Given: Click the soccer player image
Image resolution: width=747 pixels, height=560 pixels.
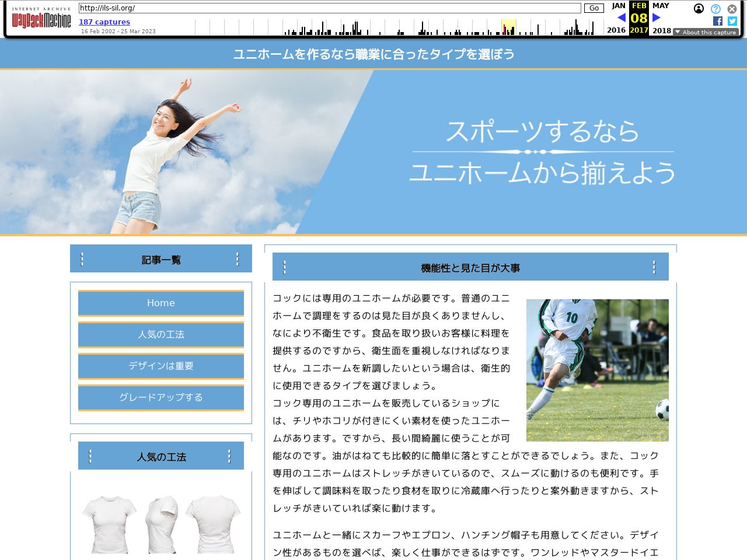Looking at the screenshot, I should pyautogui.click(x=597, y=370).
